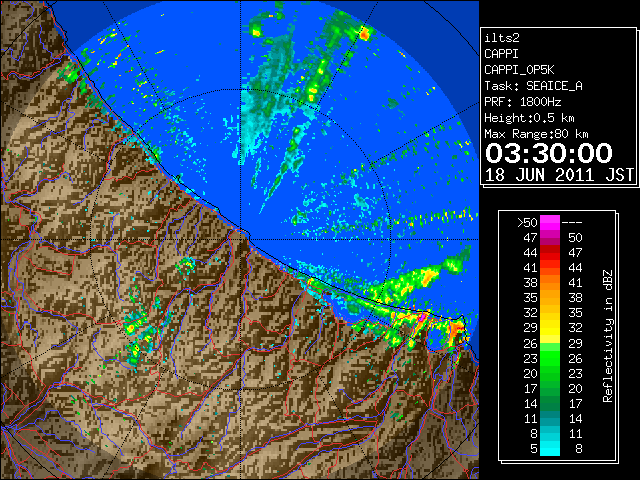This screenshot has height=480, width=640.
Task: Click the radar center where the crosshairs meet
Action: pyautogui.click(x=240, y=239)
